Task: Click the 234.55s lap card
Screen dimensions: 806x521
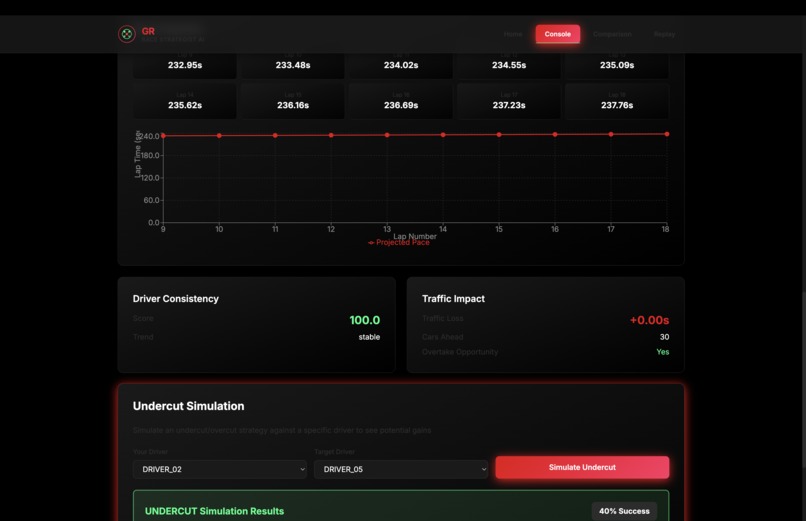Action: [x=509, y=65]
